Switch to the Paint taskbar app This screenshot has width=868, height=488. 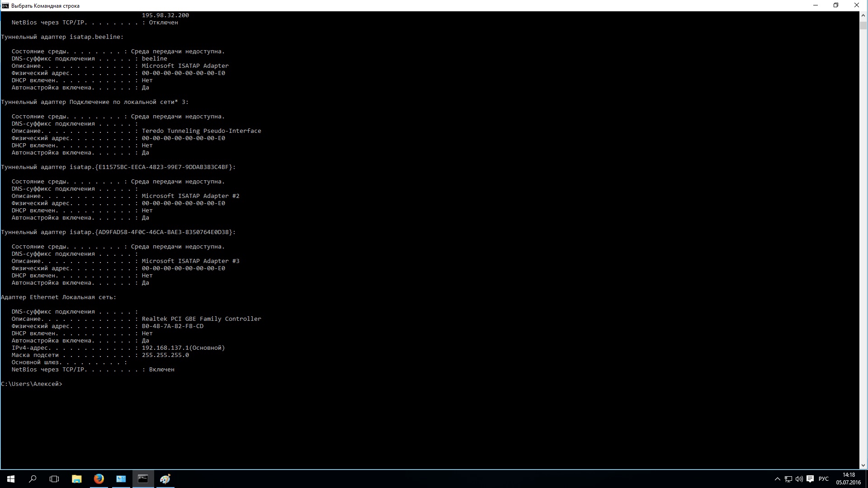point(165,479)
